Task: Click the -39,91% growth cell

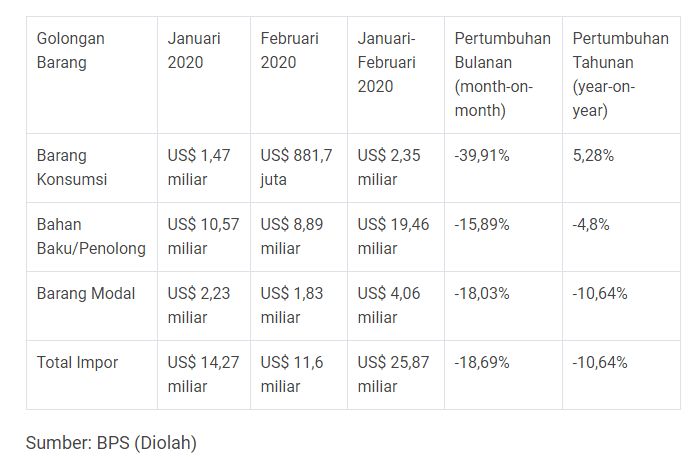Action: coord(503,168)
